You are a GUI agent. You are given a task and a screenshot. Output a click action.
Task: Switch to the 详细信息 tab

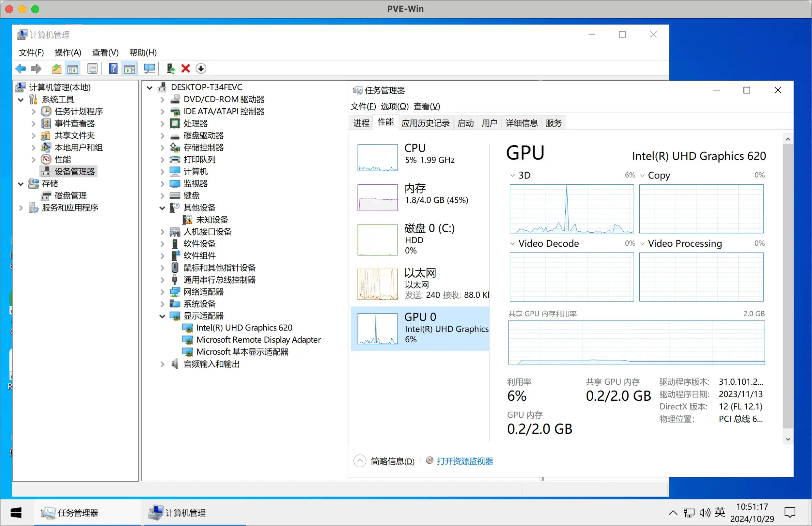coord(521,123)
